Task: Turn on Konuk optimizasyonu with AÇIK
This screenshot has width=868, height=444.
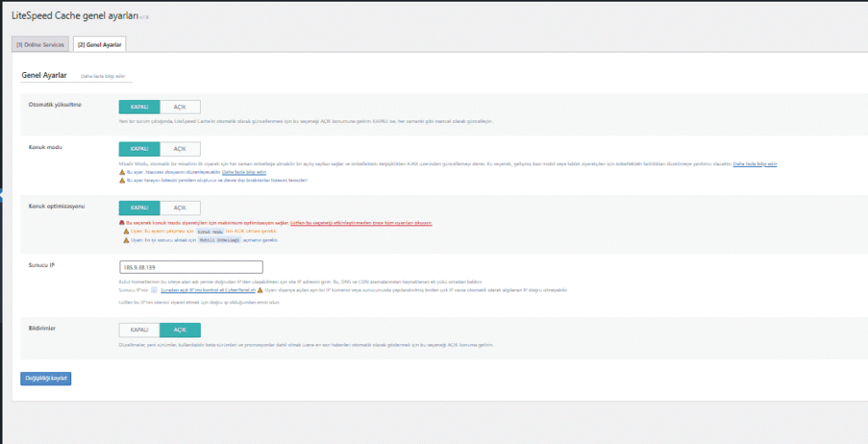Action: point(180,208)
